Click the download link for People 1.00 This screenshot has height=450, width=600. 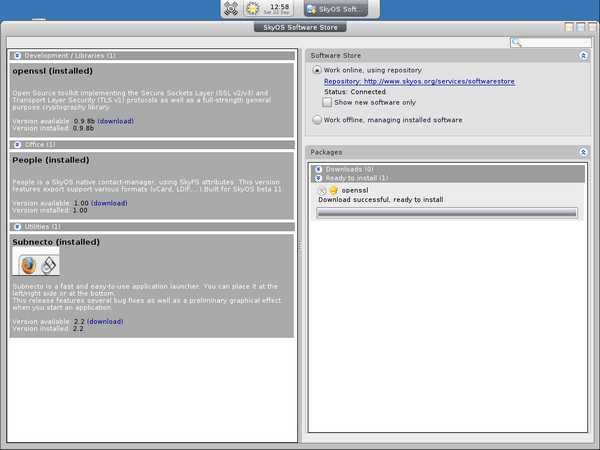pos(109,203)
